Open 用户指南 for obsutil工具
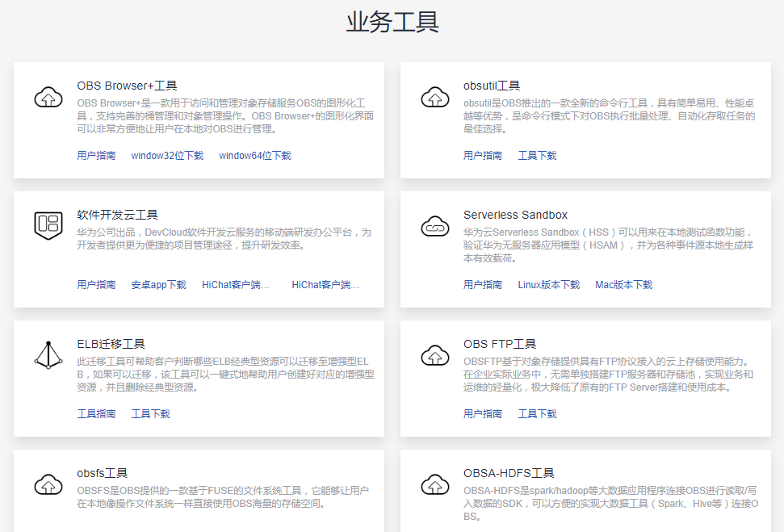 pyautogui.click(x=483, y=156)
